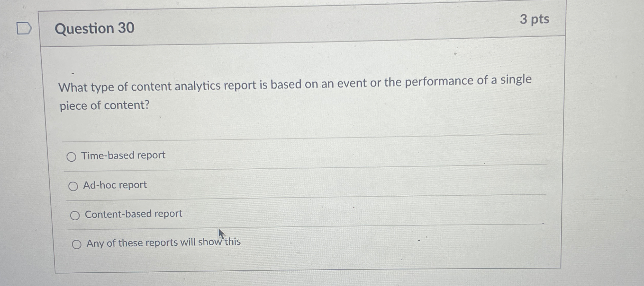Choose the Any of these reports option

coord(77,244)
